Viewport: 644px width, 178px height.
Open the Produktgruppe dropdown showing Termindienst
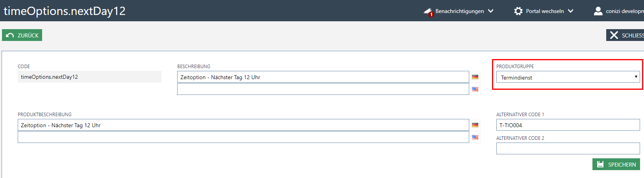(x=568, y=77)
